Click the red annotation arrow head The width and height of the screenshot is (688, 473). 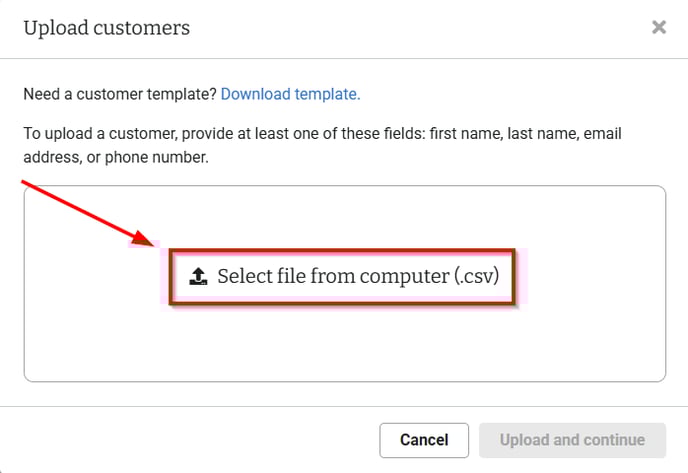[x=143, y=239]
